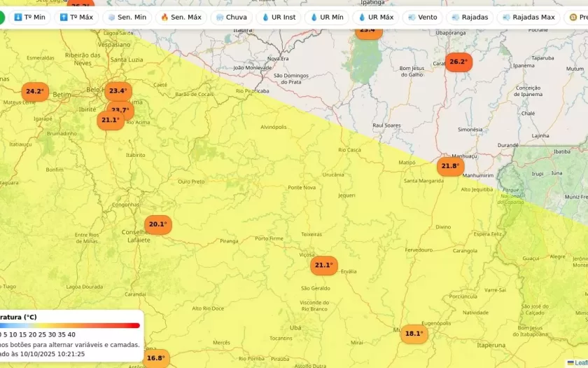This screenshot has width=588, height=368.
Task: Activate the Rajadas gusts layer
Action: coord(470,18)
